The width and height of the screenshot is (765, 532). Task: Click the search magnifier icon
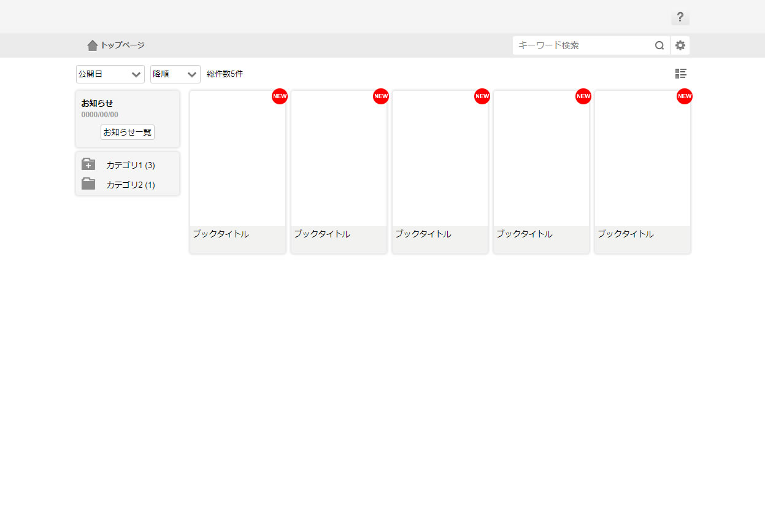(659, 45)
